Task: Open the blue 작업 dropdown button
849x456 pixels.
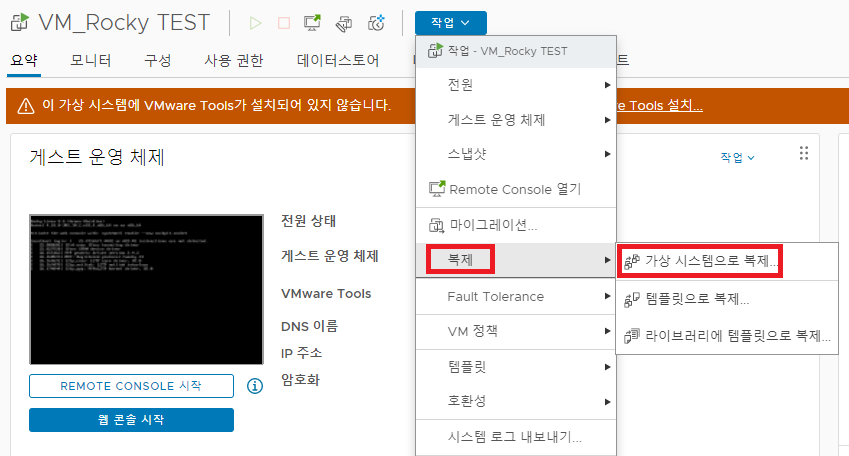Action: [450, 23]
